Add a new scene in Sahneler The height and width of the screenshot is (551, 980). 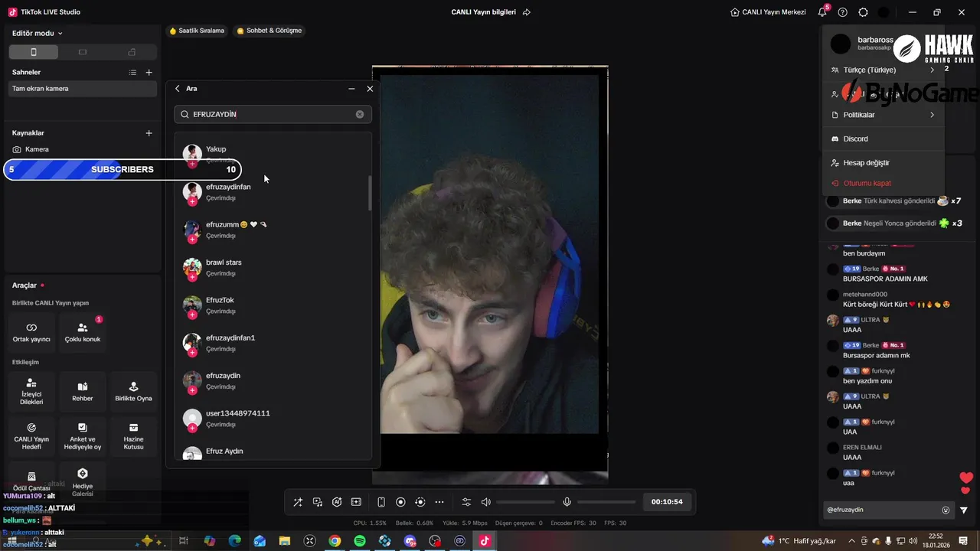click(149, 73)
